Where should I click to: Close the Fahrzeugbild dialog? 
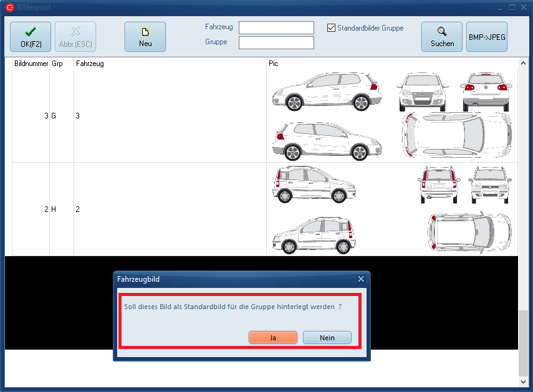361,279
